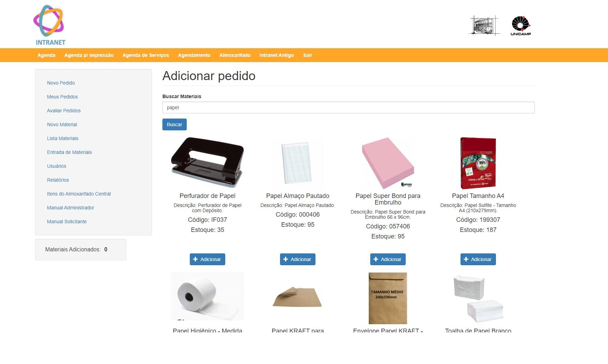
Task: Add Papel Tamanho A4 to order
Action: click(478, 259)
